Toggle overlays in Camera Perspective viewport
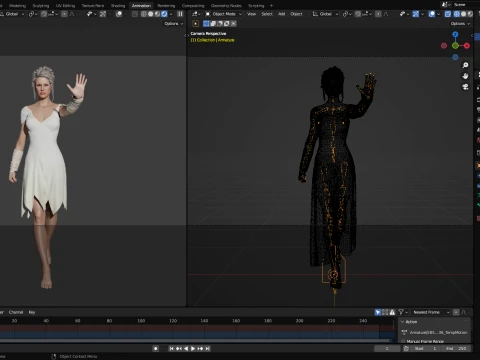 pyautogui.click(x=432, y=14)
